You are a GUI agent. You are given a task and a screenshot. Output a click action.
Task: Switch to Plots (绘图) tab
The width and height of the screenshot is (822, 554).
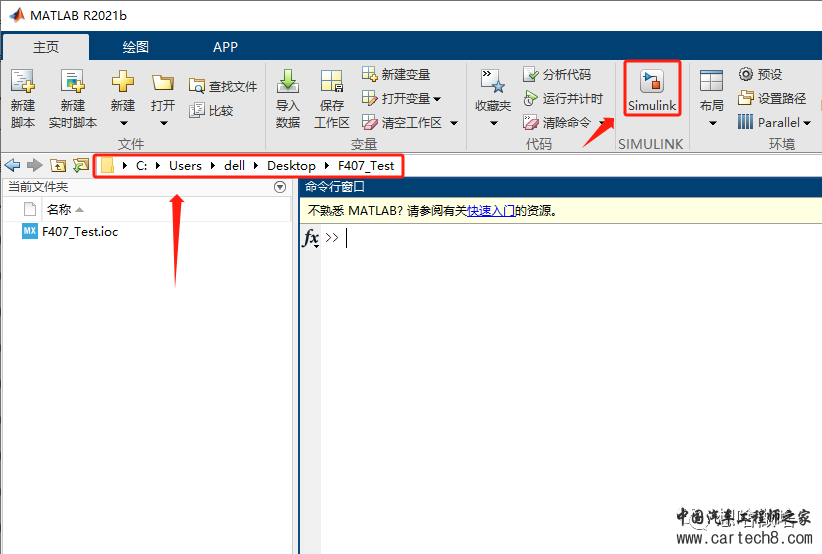click(x=135, y=47)
